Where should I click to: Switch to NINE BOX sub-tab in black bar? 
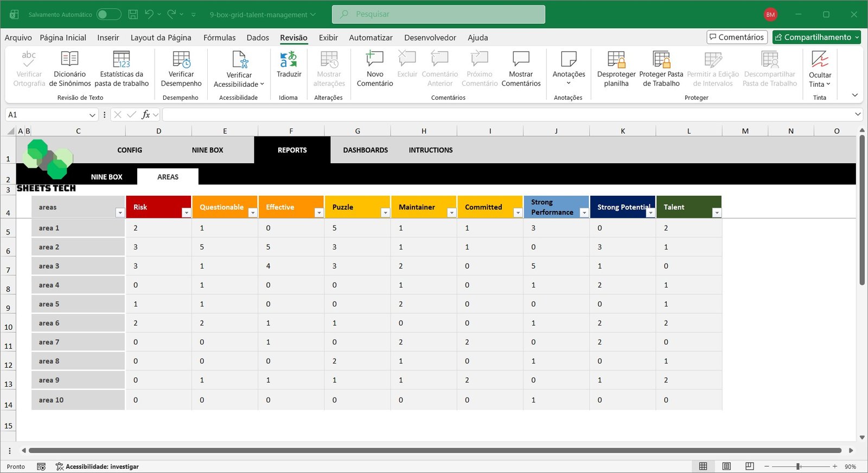click(x=106, y=177)
